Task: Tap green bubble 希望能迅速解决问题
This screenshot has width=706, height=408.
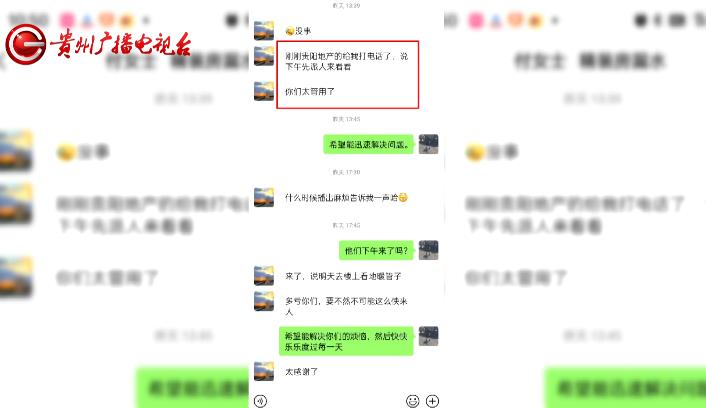Action: 368,144
